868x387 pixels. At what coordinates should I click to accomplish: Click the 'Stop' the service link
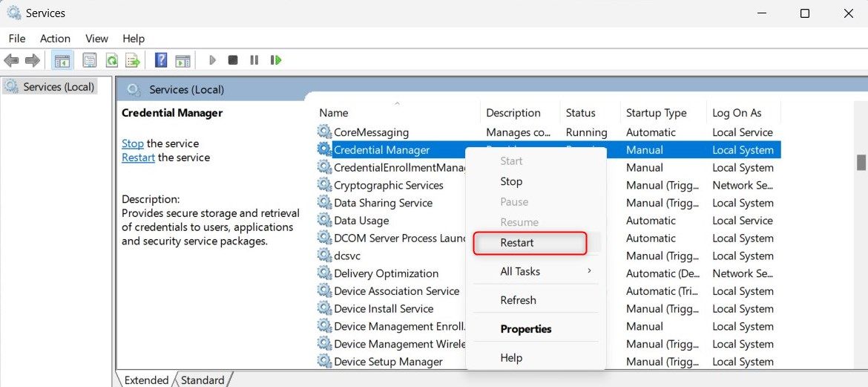point(133,143)
